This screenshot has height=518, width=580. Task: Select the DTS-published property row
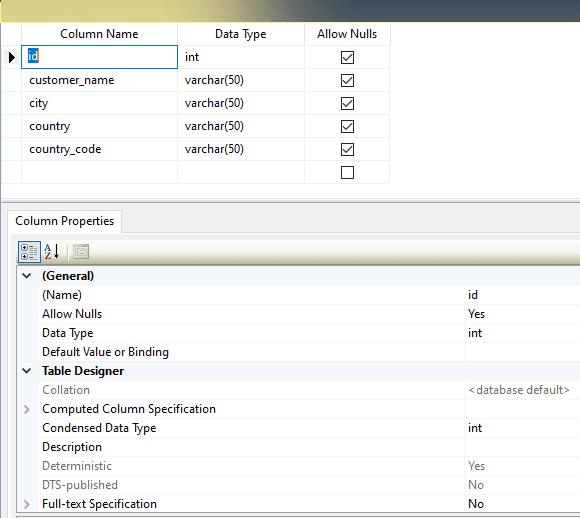tap(309, 485)
